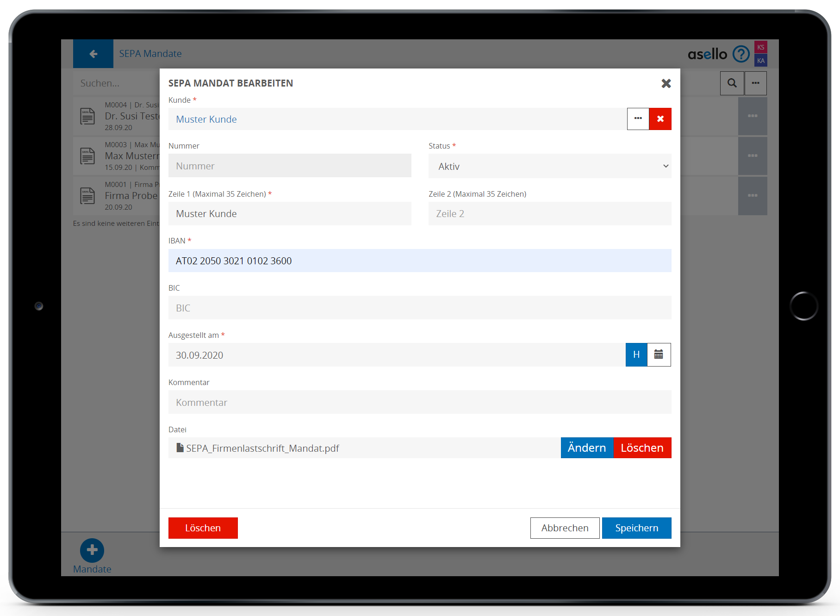Clear the selected customer with red X

point(660,119)
